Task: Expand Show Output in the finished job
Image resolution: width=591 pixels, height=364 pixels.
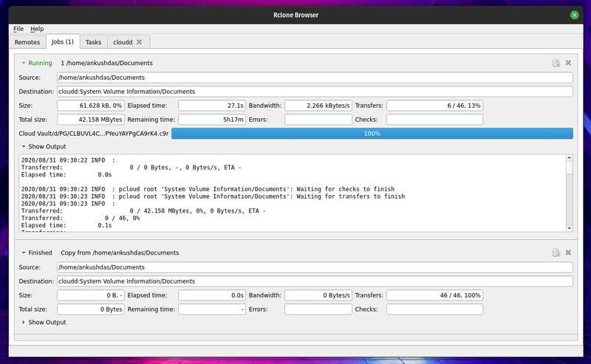Action: click(24, 322)
